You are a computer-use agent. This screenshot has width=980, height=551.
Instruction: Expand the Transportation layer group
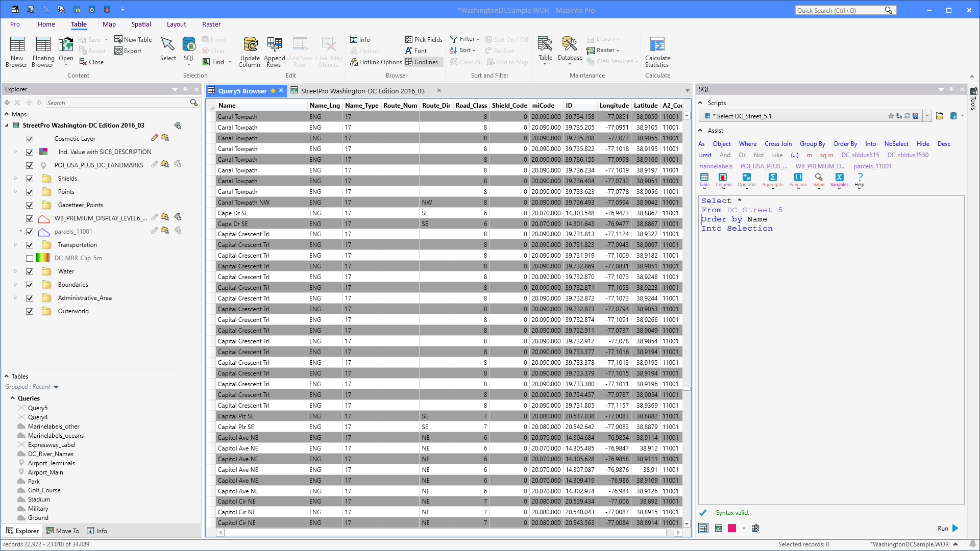pos(15,244)
